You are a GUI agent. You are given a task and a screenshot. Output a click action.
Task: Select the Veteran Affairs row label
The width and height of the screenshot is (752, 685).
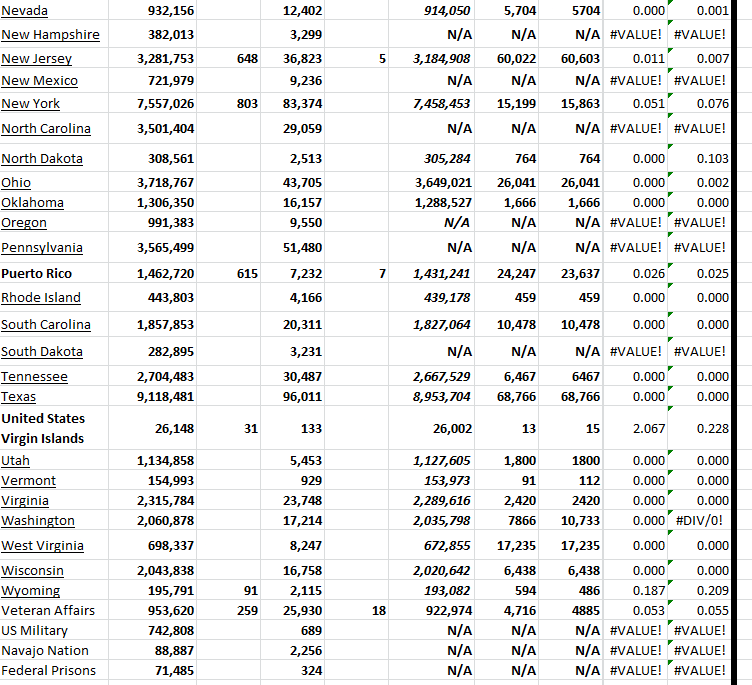[48, 611]
